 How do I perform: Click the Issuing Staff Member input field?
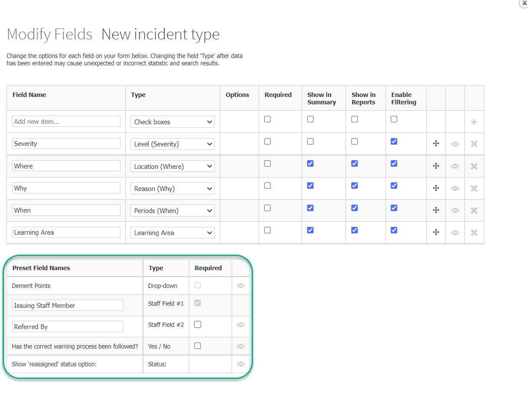[67, 305]
